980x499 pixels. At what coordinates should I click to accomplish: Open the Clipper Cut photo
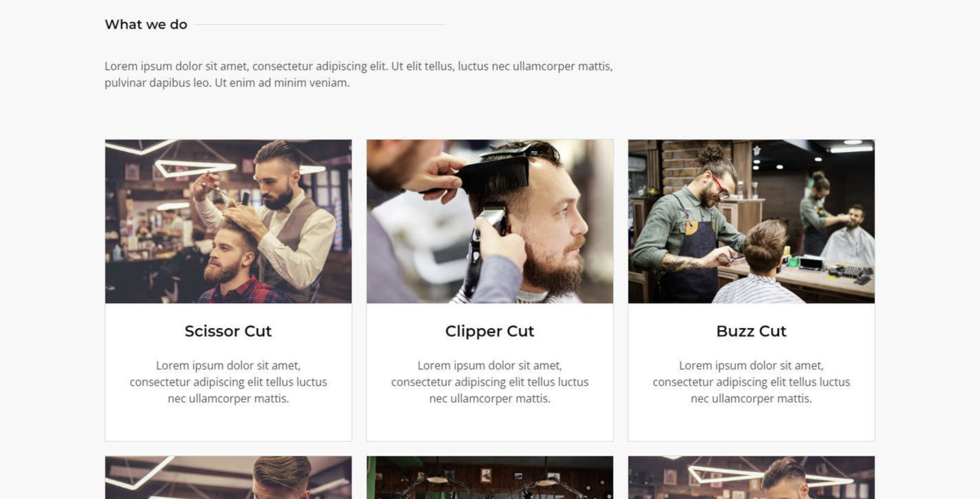490,222
